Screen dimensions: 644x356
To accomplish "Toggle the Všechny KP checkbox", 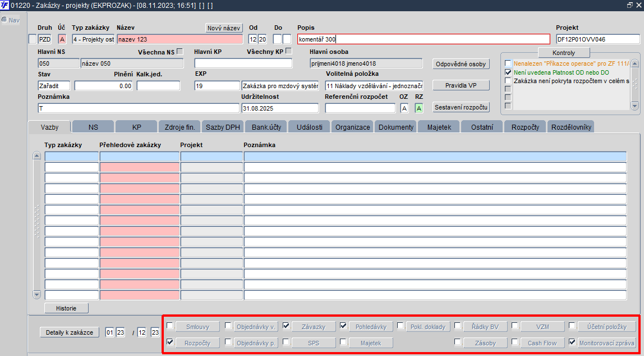I will coord(289,52).
